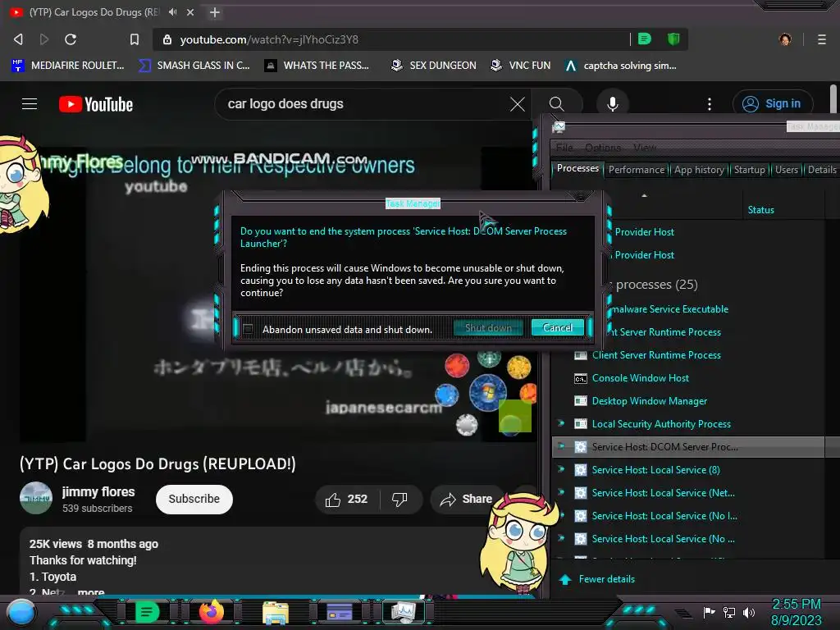This screenshot has width=840, height=630.
Task: Open YouTube guide hamburger menu
Action: (30, 104)
